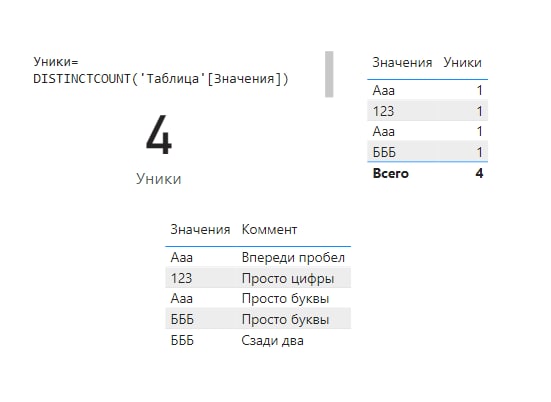The width and height of the screenshot is (551, 402).
Task: Select Aaa next to Впереди пробел
Action: click(x=182, y=258)
